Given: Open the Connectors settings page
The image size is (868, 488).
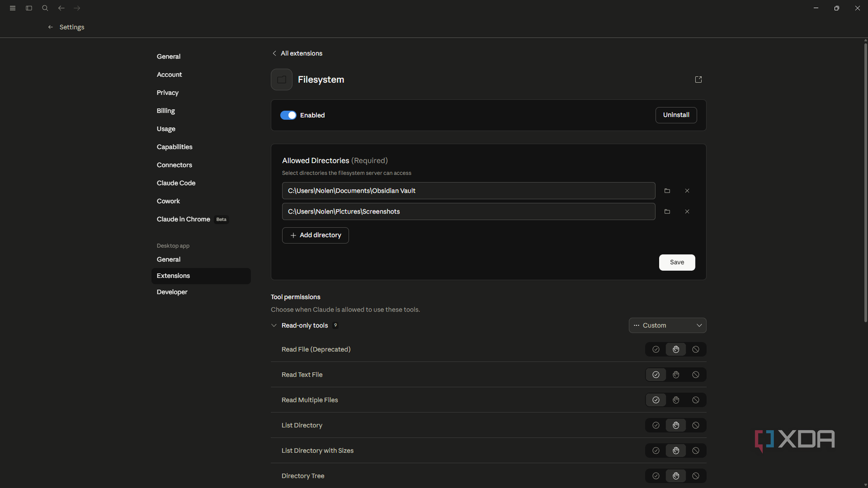Looking at the screenshot, I should coord(174,165).
